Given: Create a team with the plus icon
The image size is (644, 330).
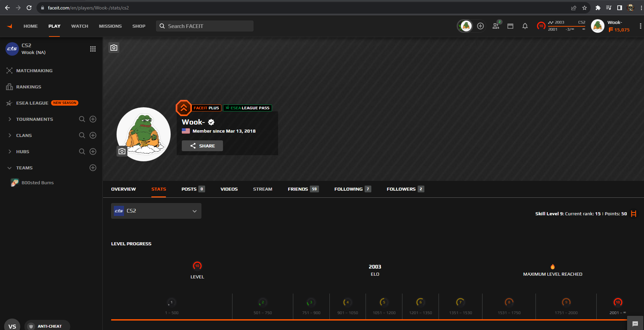Looking at the screenshot, I should (93, 168).
